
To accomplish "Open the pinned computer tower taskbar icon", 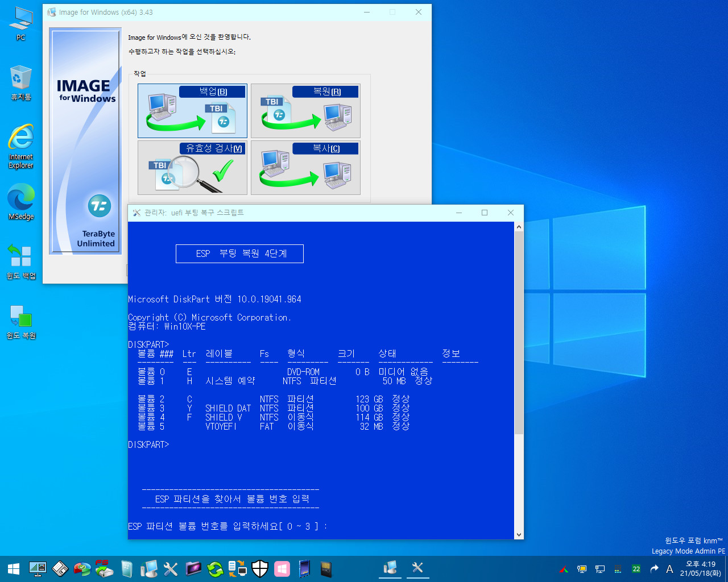I will [x=149, y=568].
